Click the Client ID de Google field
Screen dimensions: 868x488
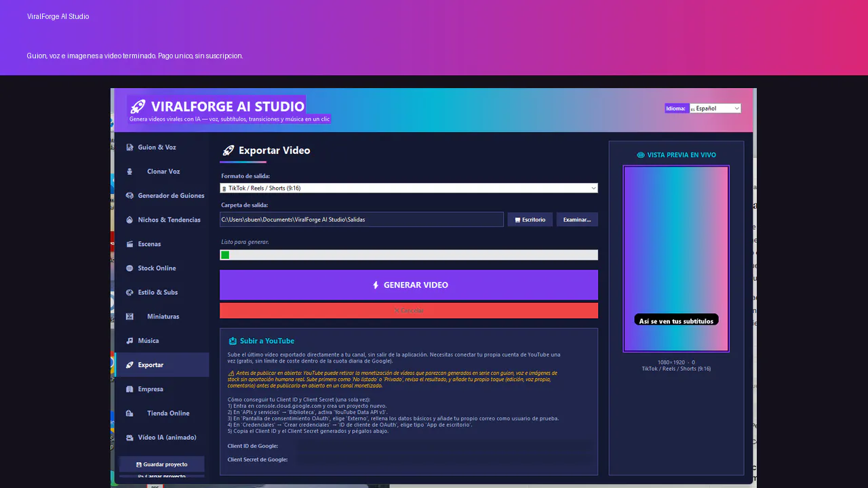click(444, 446)
